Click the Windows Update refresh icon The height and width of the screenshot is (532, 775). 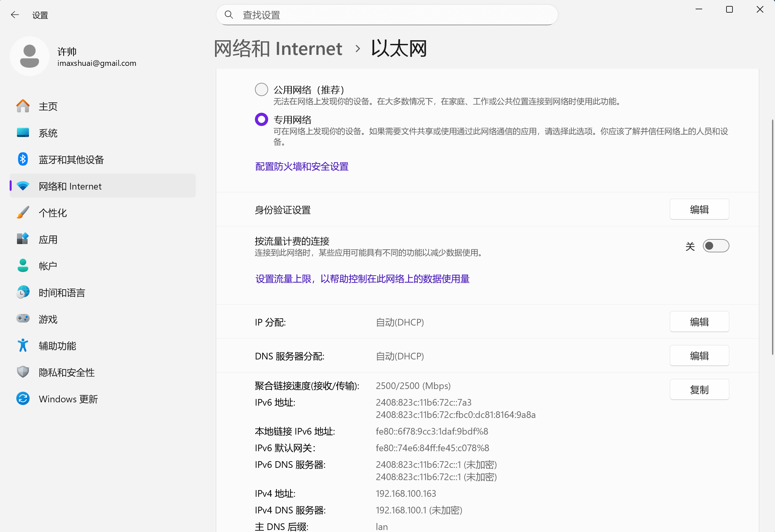pos(23,399)
